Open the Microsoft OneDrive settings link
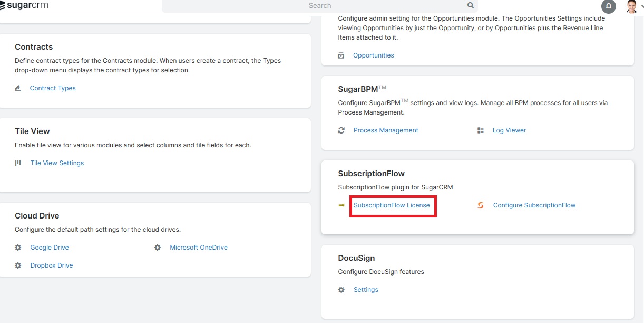 click(199, 247)
